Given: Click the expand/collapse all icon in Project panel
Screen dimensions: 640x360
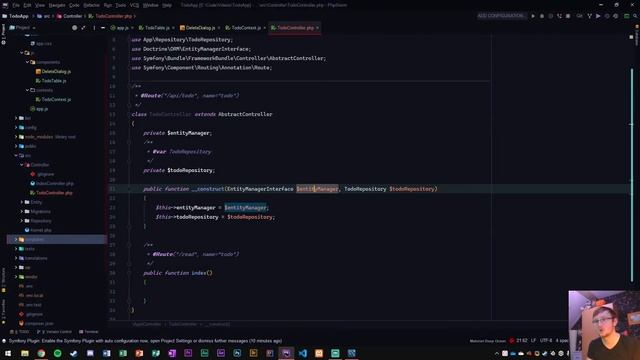Looking at the screenshot, I should [x=83, y=28].
